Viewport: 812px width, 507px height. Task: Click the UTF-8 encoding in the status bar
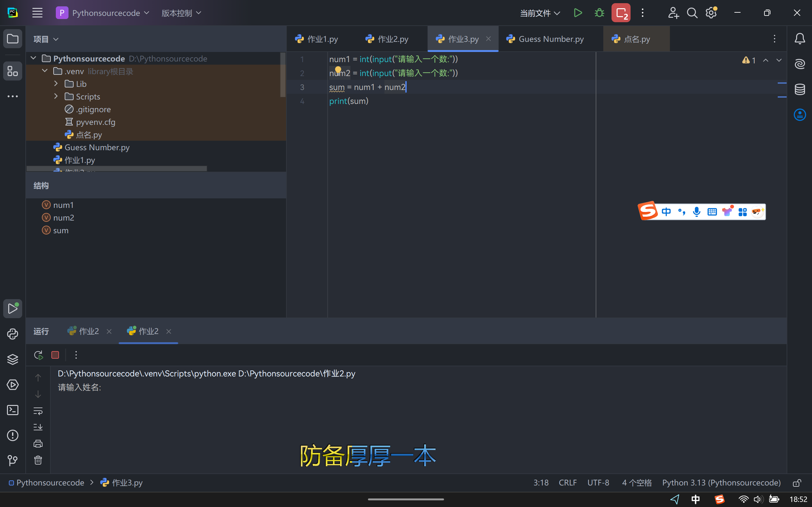click(598, 483)
